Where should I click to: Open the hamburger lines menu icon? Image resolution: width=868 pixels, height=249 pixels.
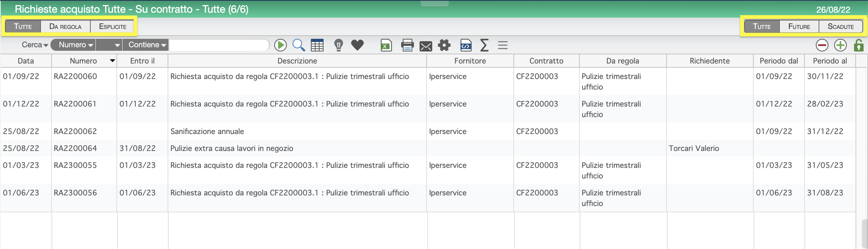502,45
